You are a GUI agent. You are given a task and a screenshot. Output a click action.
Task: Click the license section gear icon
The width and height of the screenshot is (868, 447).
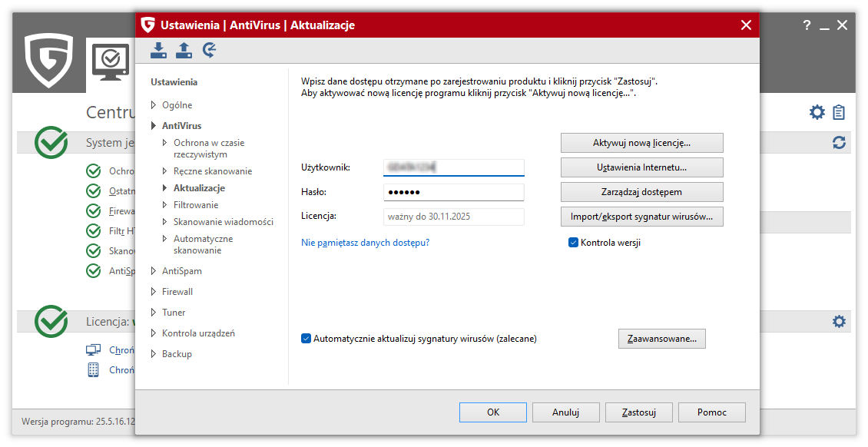click(x=840, y=321)
